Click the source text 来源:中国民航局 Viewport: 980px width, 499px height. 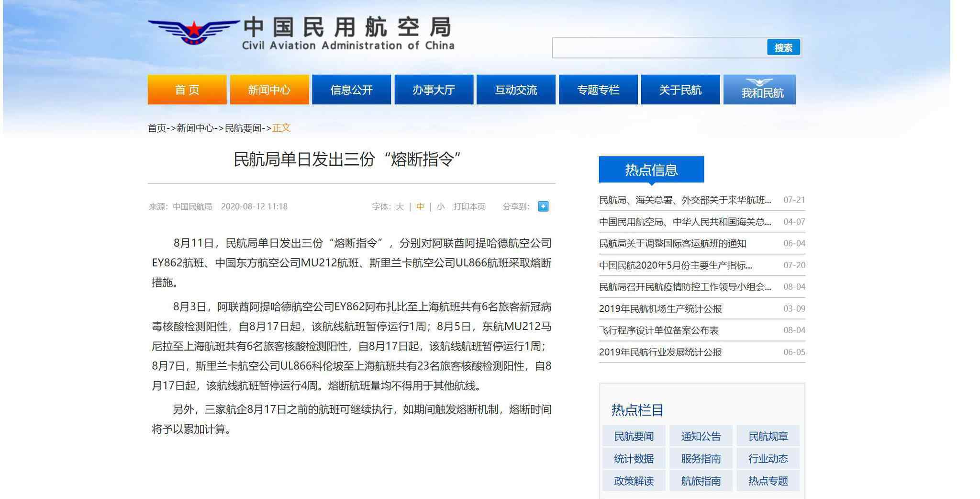(x=180, y=206)
